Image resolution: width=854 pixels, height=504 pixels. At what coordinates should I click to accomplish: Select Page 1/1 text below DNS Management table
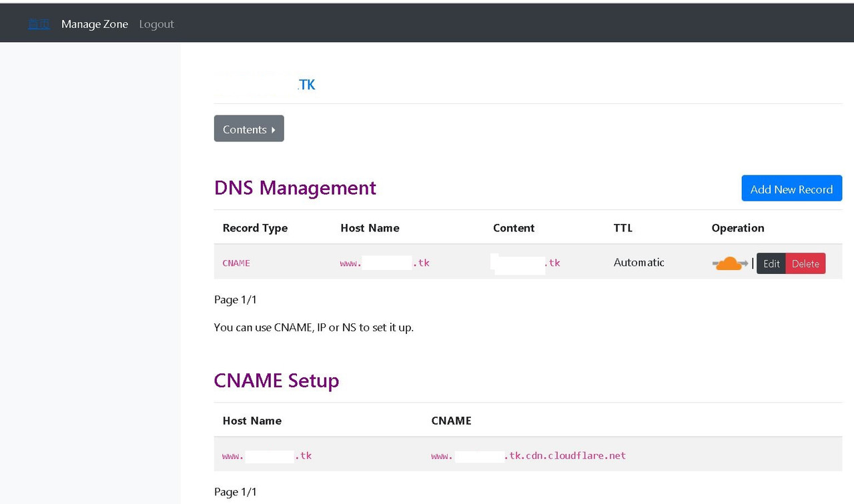(x=236, y=300)
